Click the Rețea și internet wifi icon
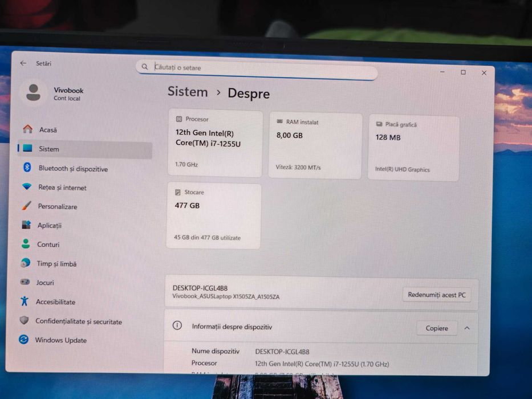Screen dimensions: 532x399 (x=27, y=186)
